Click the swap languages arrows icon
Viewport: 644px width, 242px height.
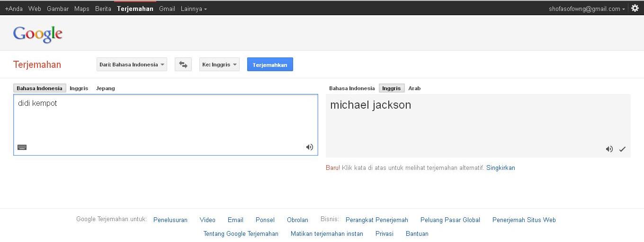click(183, 65)
